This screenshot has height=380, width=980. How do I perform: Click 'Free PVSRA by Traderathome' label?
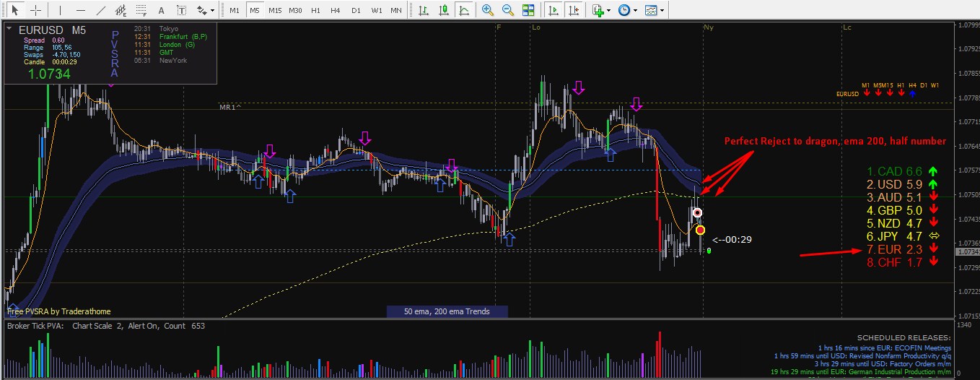click(x=59, y=311)
